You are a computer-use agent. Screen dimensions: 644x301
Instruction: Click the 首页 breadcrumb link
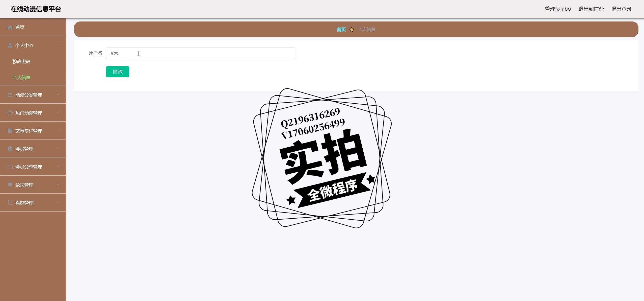341,30
